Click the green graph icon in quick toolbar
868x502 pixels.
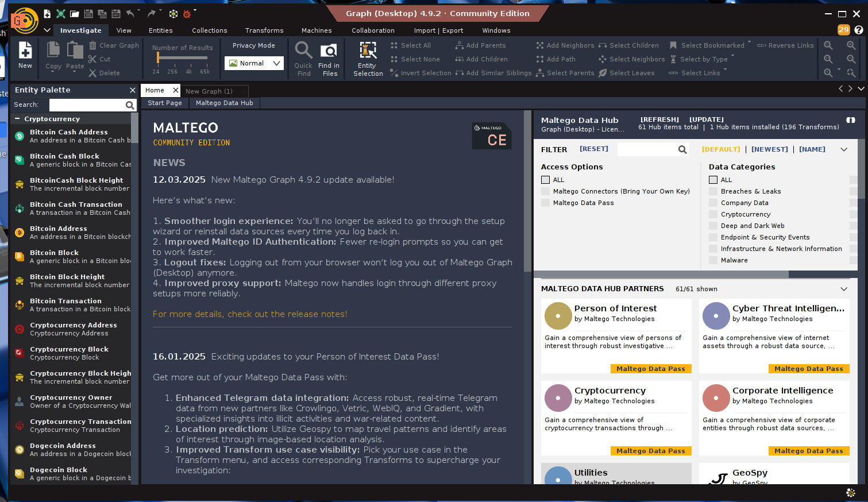[60, 14]
